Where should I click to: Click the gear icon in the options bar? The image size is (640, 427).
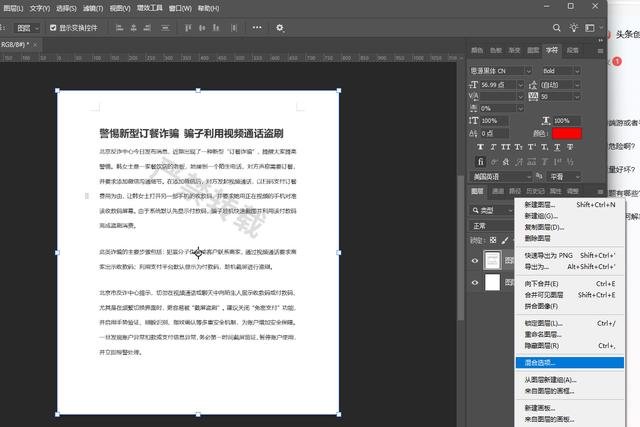click(280, 28)
